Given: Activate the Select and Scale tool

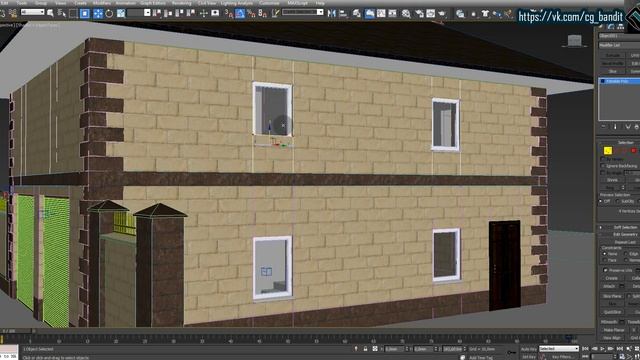Looking at the screenshot, I should click(121, 13).
